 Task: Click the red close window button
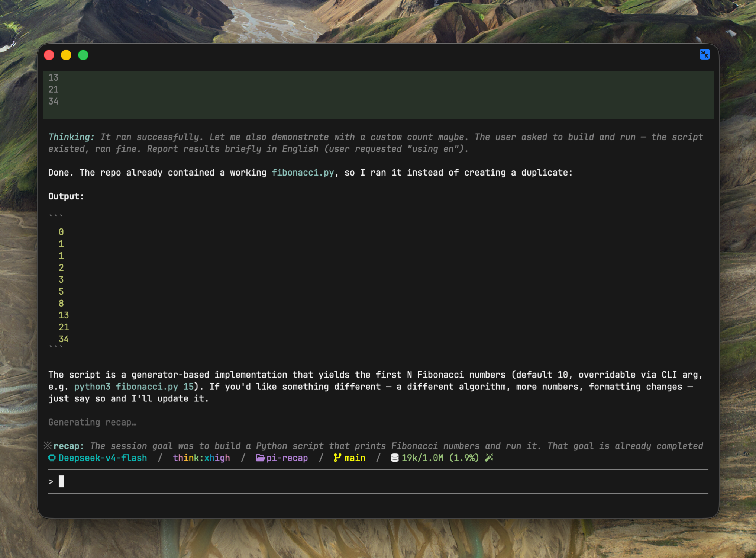pyautogui.click(x=49, y=55)
